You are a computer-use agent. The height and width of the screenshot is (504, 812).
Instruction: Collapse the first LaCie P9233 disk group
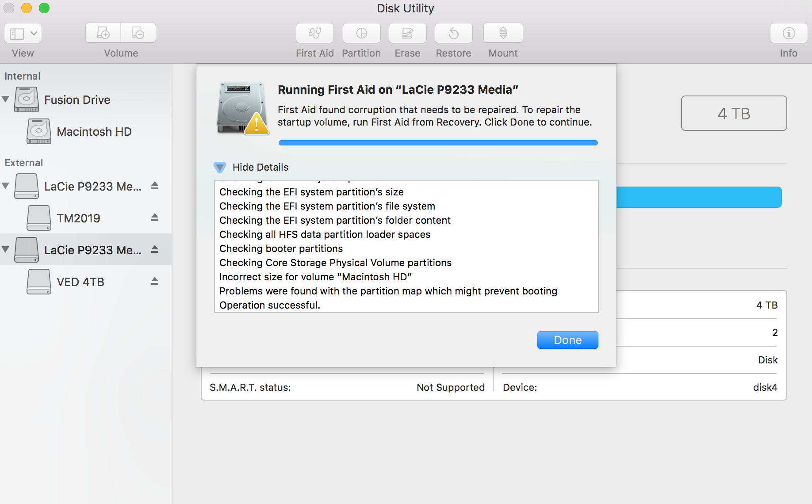pyautogui.click(x=6, y=186)
